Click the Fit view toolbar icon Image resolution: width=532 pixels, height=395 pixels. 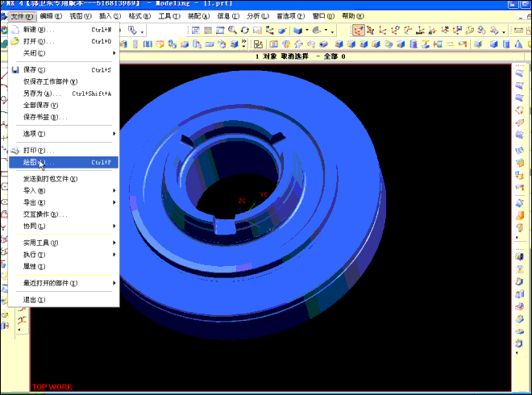click(195, 31)
